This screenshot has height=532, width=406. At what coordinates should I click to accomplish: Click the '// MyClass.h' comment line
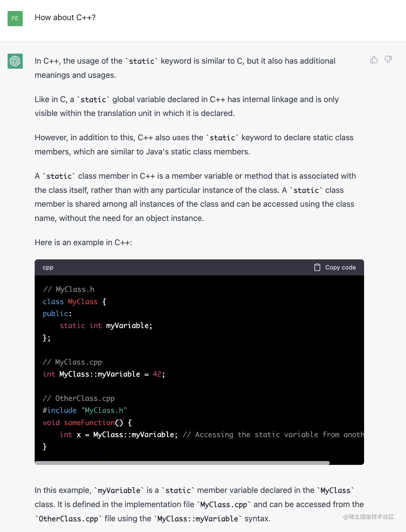[x=69, y=289]
